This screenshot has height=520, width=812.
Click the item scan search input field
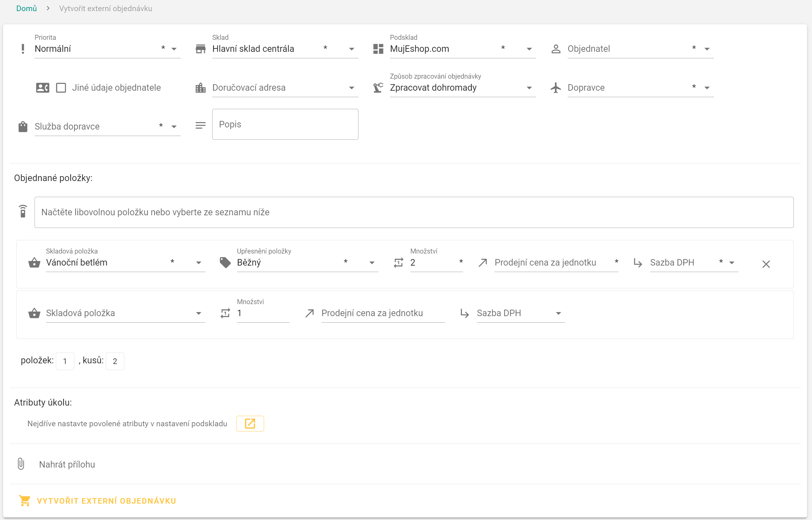(413, 212)
